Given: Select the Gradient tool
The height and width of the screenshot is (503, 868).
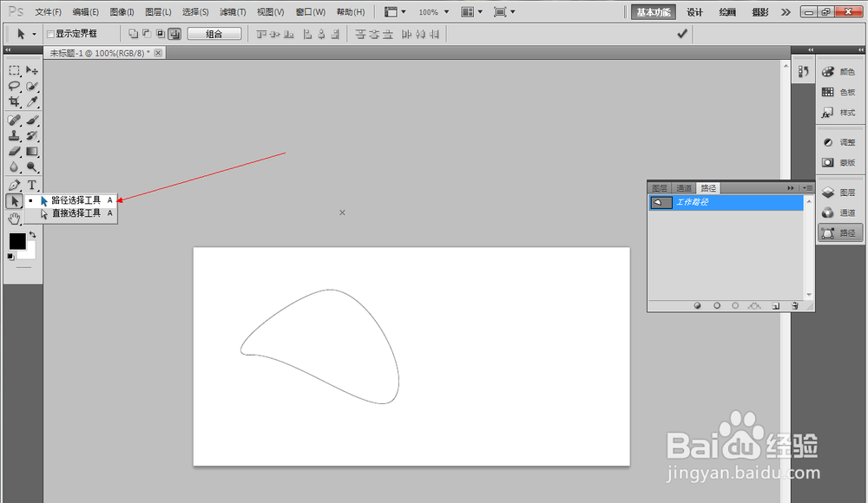Looking at the screenshot, I should [32, 151].
